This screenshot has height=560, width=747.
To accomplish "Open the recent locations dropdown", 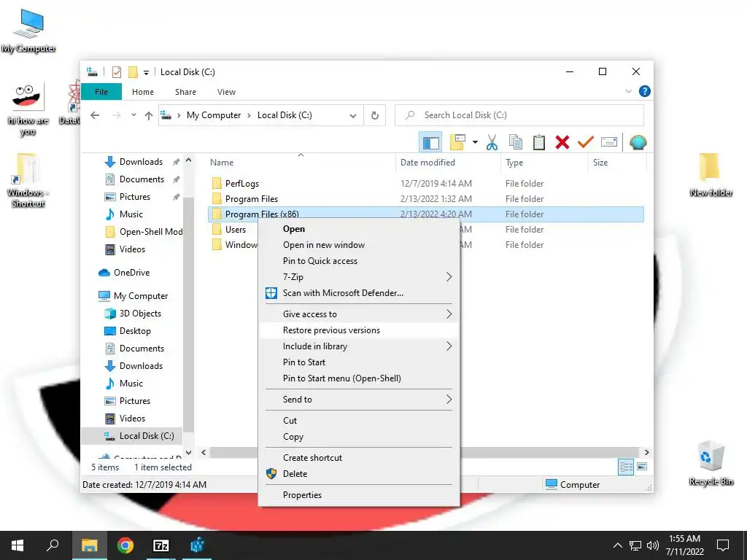I will click(x=133, y=115).
